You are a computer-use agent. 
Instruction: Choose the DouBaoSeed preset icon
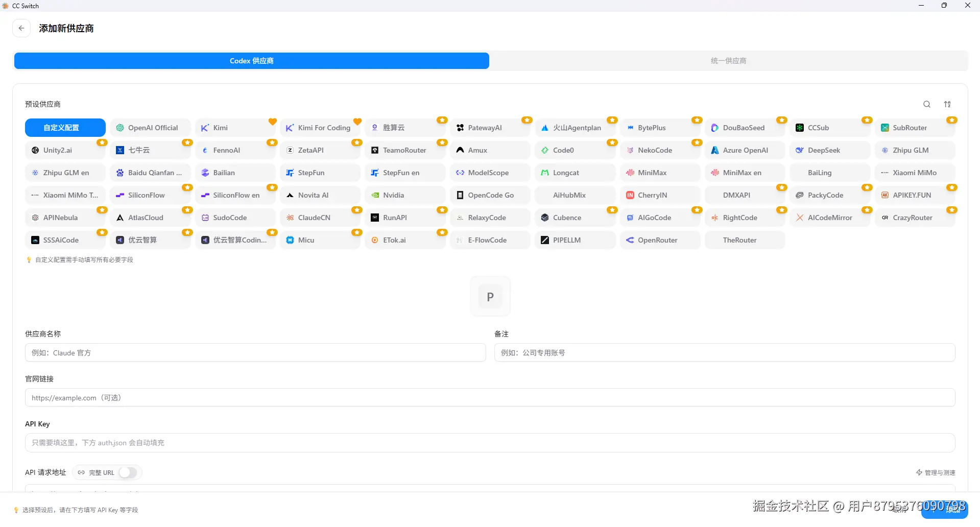tap(715, 128)
